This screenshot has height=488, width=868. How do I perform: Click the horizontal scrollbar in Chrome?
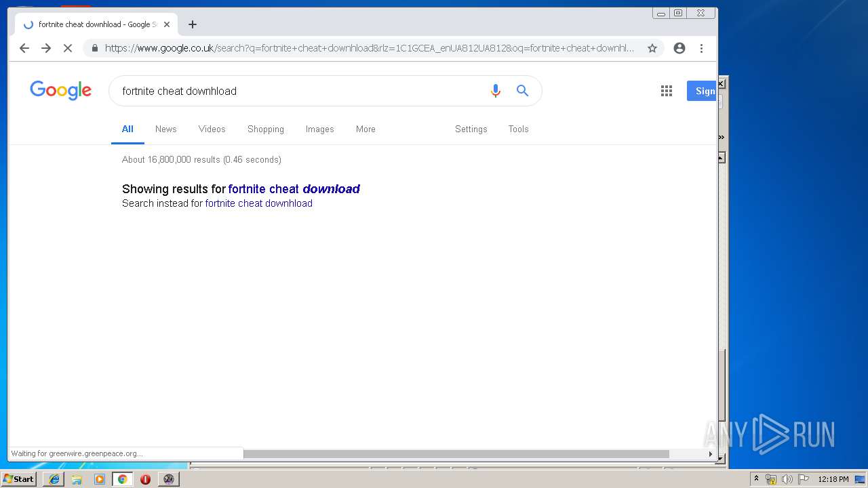pos(456,454)
